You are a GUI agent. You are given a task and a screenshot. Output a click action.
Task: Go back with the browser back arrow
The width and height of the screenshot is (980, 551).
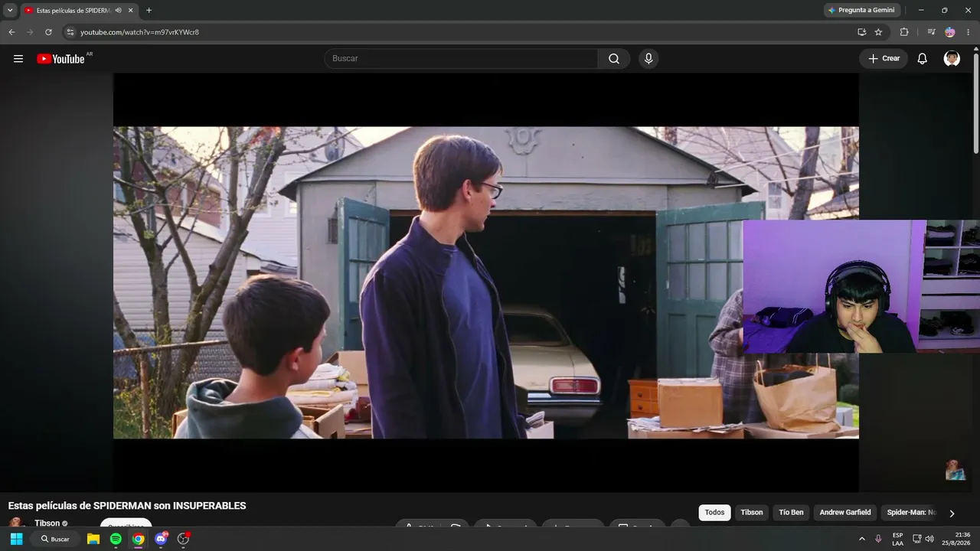(11, 32)
